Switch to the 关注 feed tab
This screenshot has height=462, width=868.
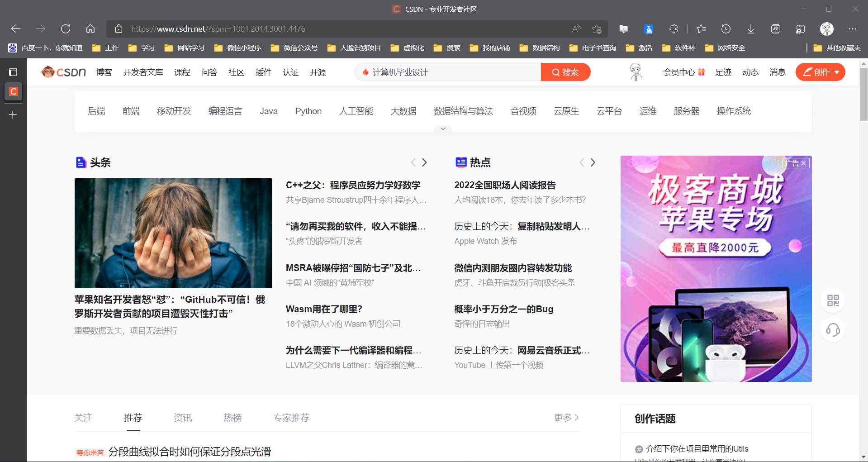click(83, 418)
